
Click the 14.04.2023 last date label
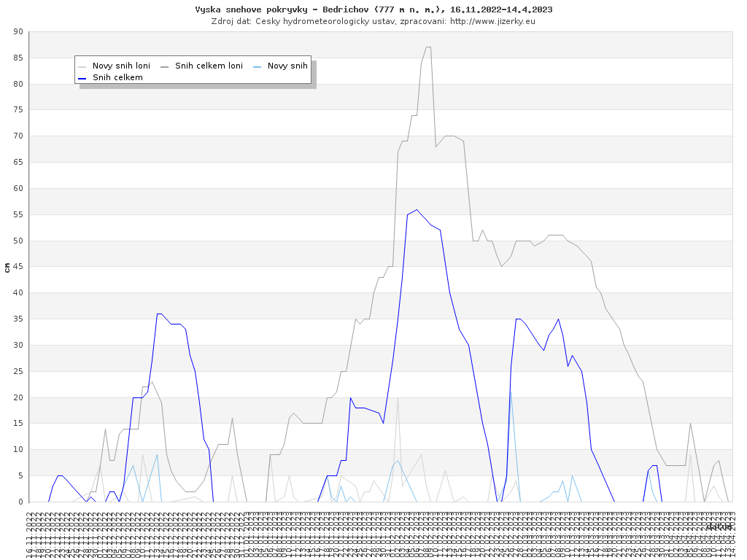click(731, 534)
